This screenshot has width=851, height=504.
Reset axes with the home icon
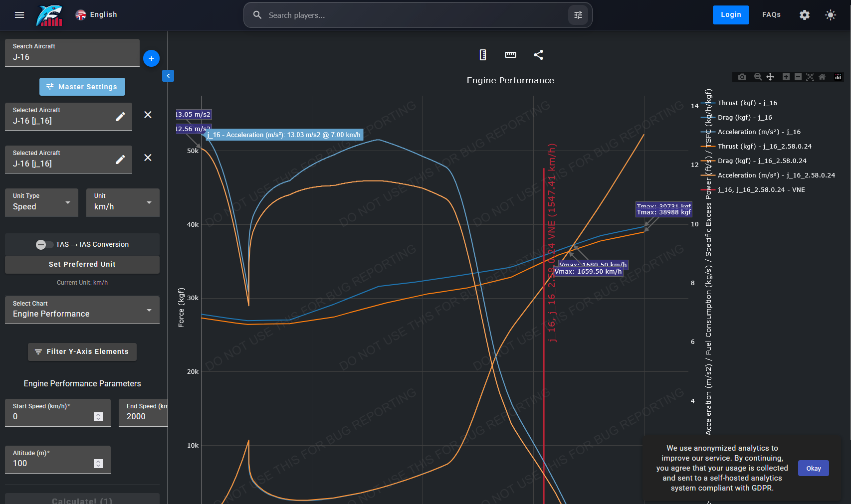pyautogui.click(x=822, y=77)
